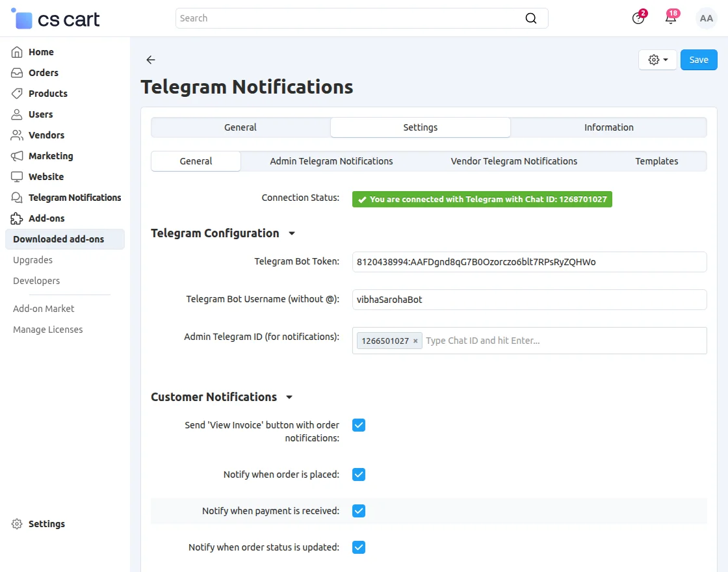Click the Products tag icon
The width and height of the screenshot is (728, 572).
[x=17, y=94]
